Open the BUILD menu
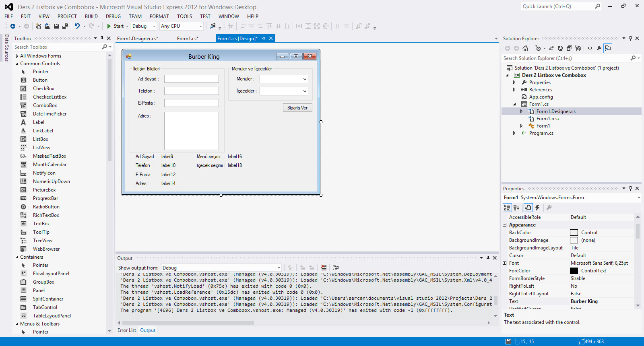This screenshot has width=644, height=346. click(x=91, y=16)
